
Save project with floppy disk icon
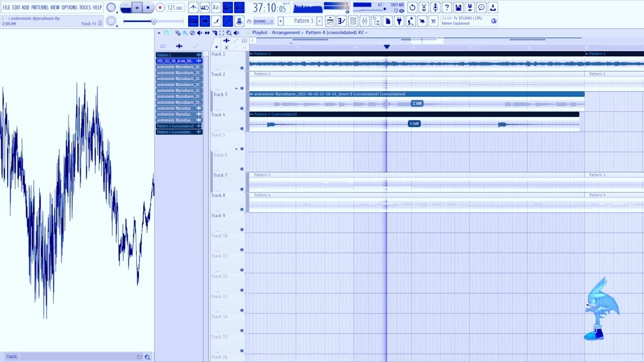tap(458, 7)
